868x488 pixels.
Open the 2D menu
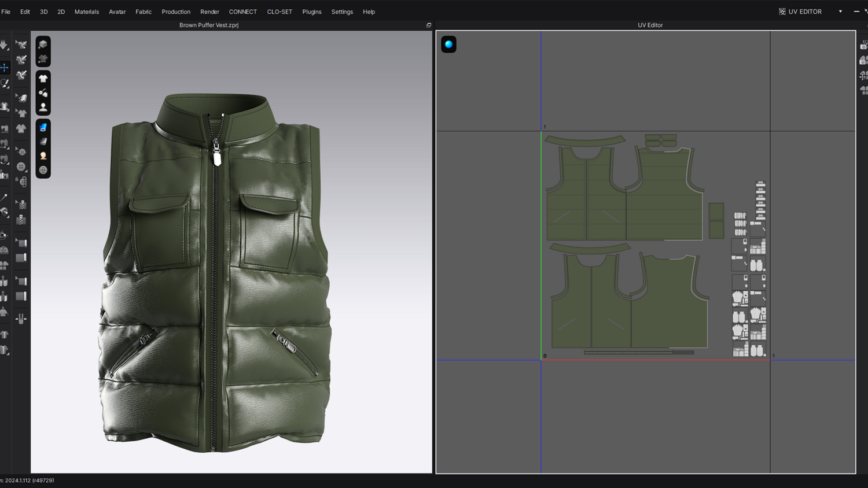[x=61, y=12]
